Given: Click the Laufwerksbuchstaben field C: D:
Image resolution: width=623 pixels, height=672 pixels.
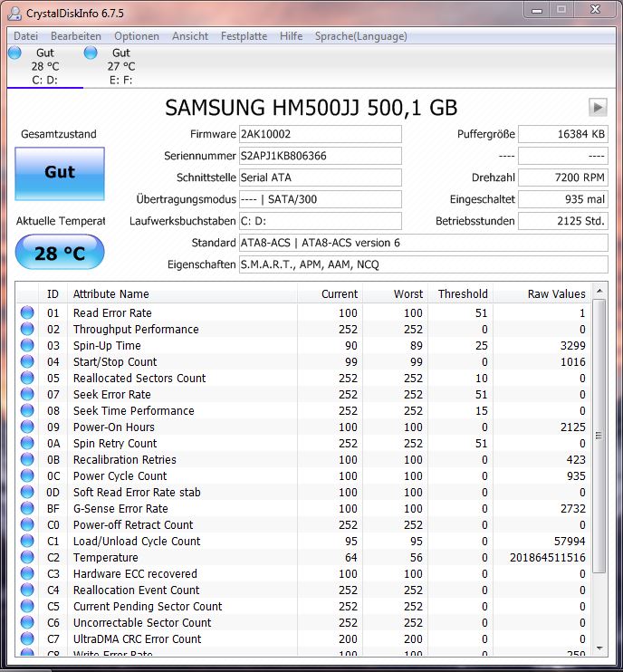Looking at the screenshot, I should tap(320, 221).
